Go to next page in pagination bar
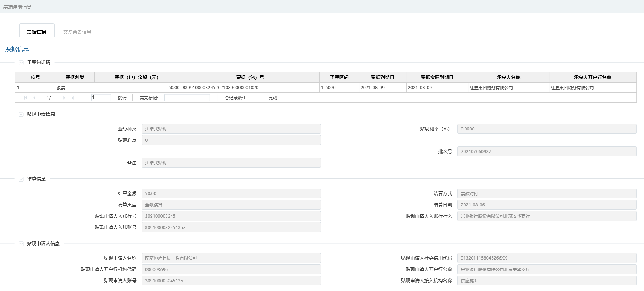The height and width of the screenshot is (291, 644). click(x=64, y=98)
